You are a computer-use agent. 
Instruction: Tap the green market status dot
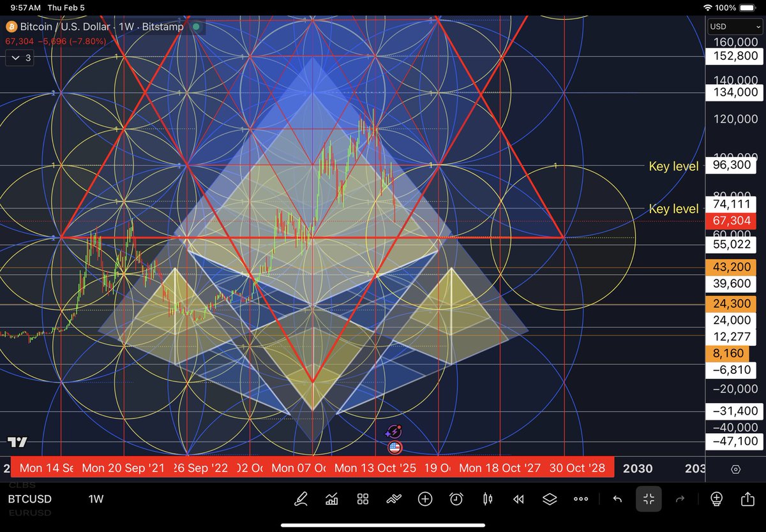197,27
